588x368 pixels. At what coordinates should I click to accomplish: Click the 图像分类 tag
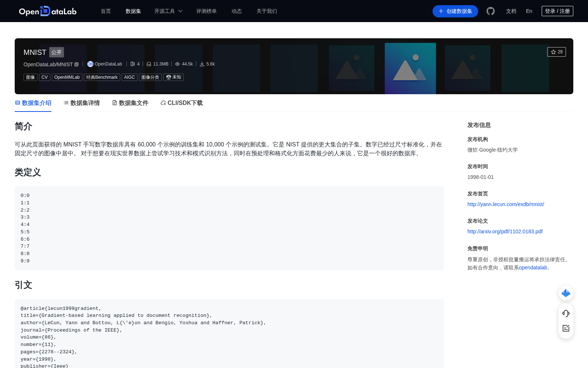point(150,77)
